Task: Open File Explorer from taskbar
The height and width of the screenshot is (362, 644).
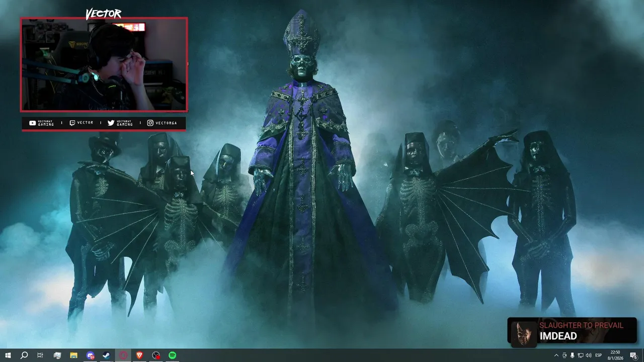Action: (73, 355)
